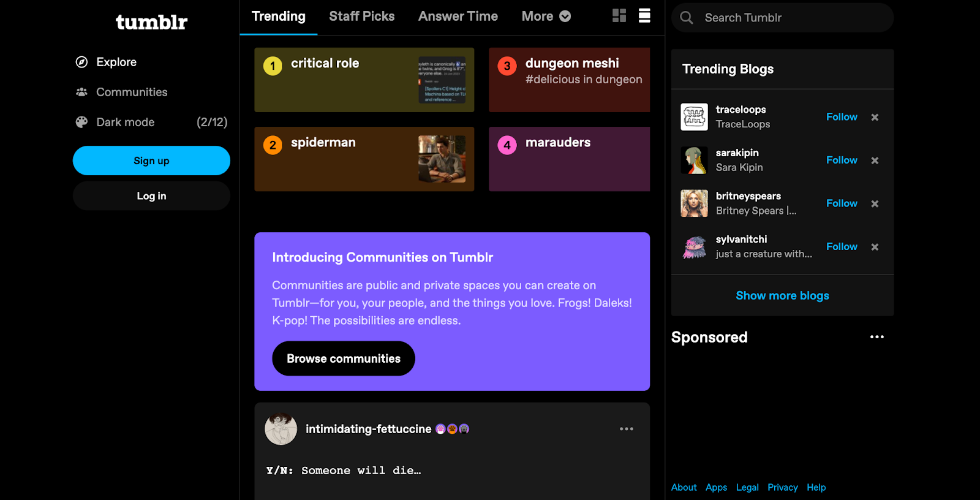Click the sylvanitchi blog name

point(741,240)
